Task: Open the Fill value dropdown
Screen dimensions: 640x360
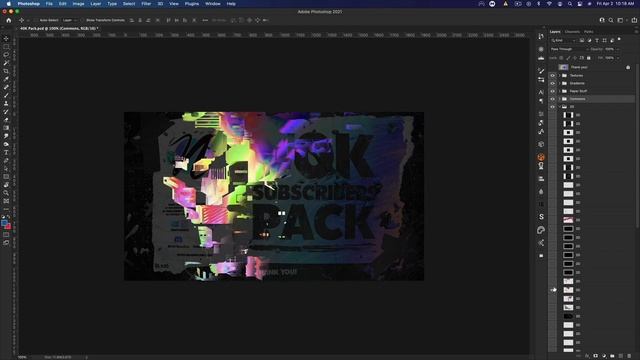Action: [617, 58]
